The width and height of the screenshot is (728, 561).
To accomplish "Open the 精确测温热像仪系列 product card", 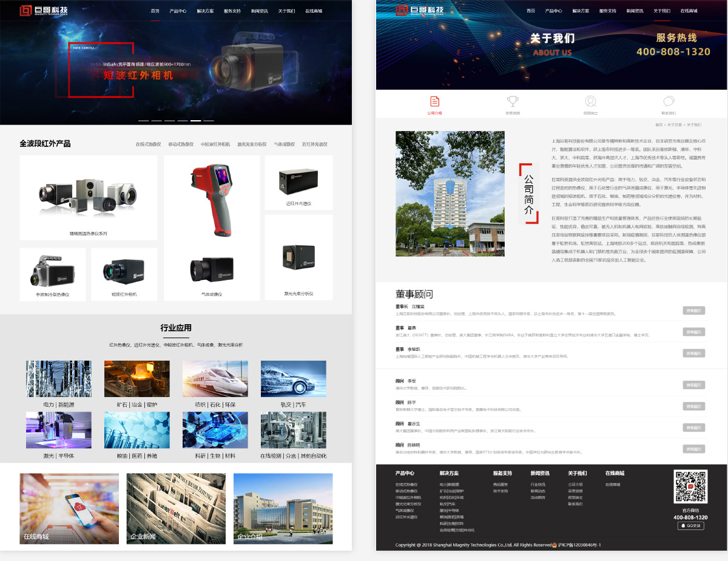I will coord(89,198).
